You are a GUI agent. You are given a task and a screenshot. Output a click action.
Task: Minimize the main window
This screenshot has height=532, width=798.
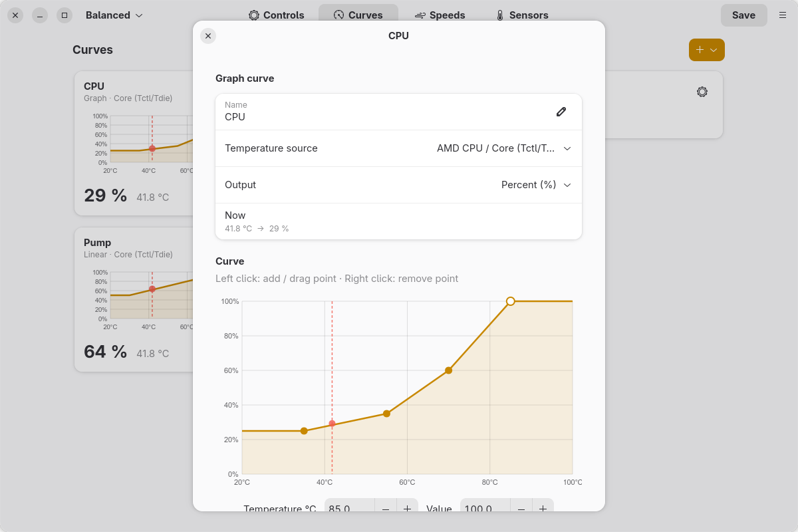[40, 15]
